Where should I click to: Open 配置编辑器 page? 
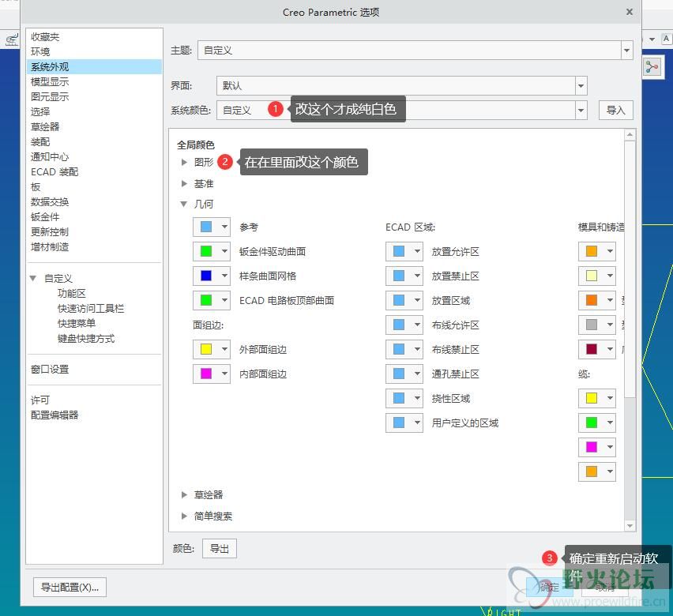click(55, 415)
